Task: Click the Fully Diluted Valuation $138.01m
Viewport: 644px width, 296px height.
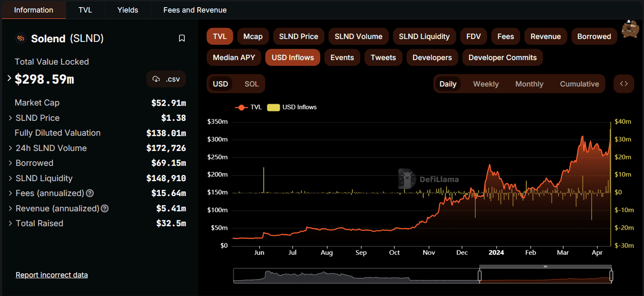Action: [x=166, y=133]
